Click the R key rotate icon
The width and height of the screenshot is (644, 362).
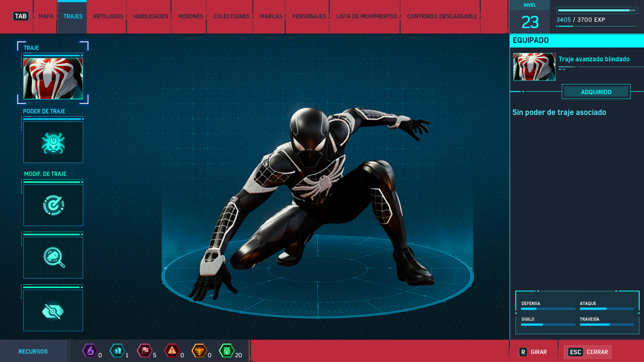[x=523, y=352]
